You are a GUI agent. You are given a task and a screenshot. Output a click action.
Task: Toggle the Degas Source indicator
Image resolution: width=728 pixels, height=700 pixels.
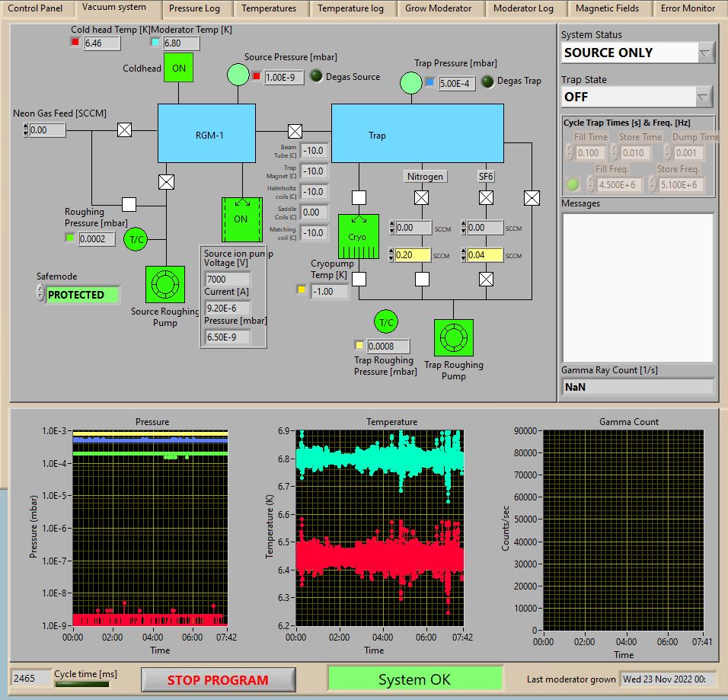[315, 76]
